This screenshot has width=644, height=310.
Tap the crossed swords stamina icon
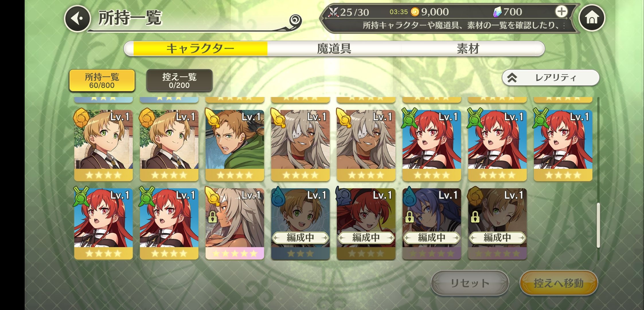pyautogui.click(x=333, y=12)
